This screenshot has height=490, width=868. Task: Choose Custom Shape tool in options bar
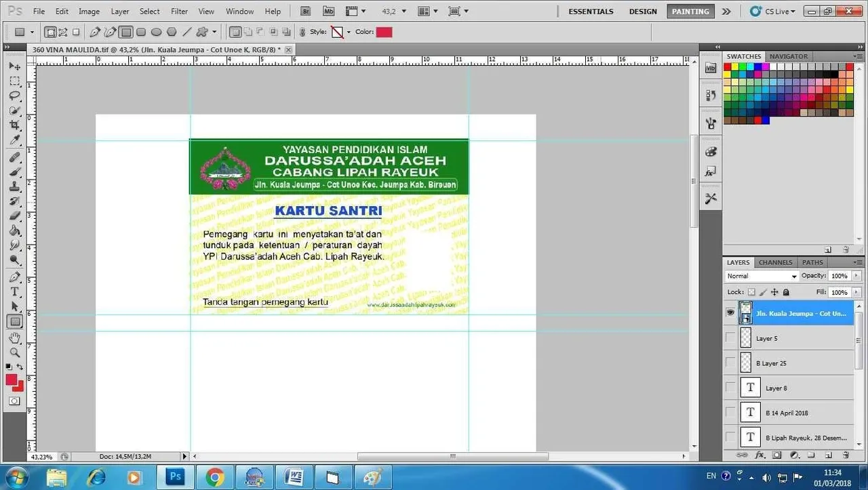coord(201,32)
